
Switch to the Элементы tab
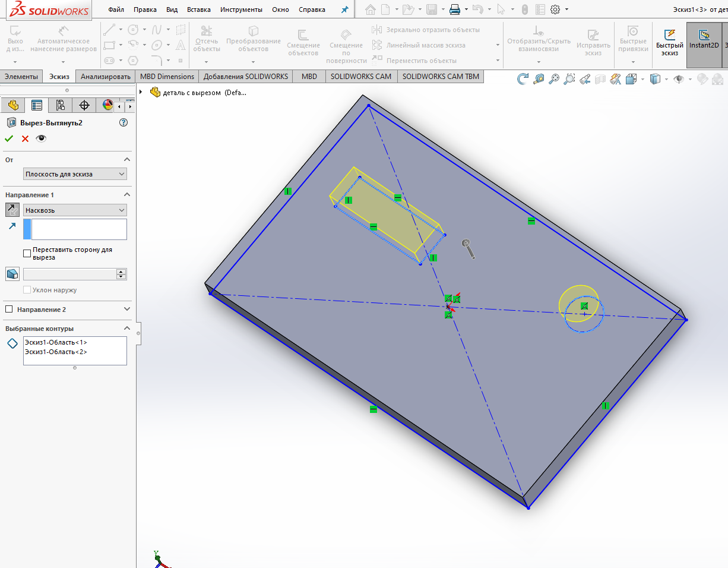coord(21,76)
